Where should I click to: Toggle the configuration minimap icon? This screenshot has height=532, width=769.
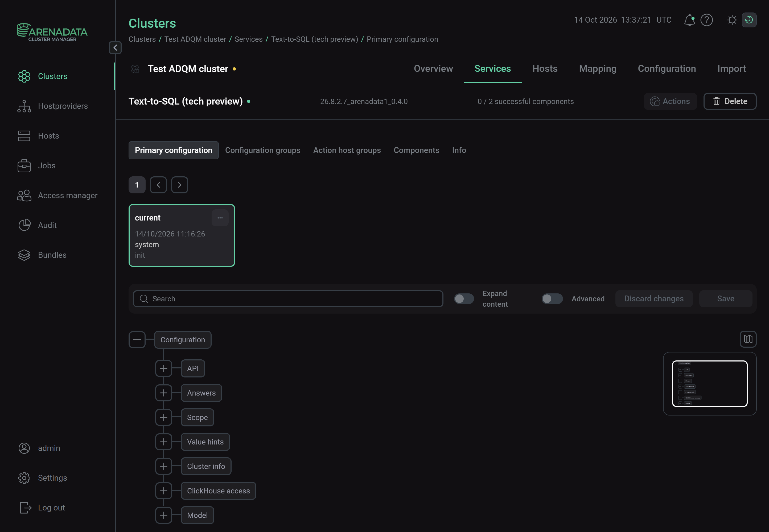(x=748, y=339)
